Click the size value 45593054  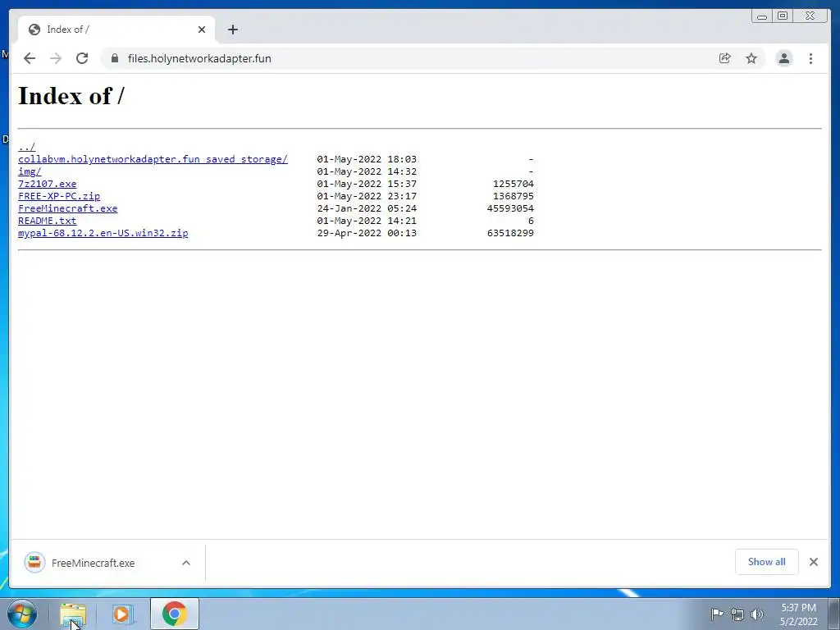510,208
